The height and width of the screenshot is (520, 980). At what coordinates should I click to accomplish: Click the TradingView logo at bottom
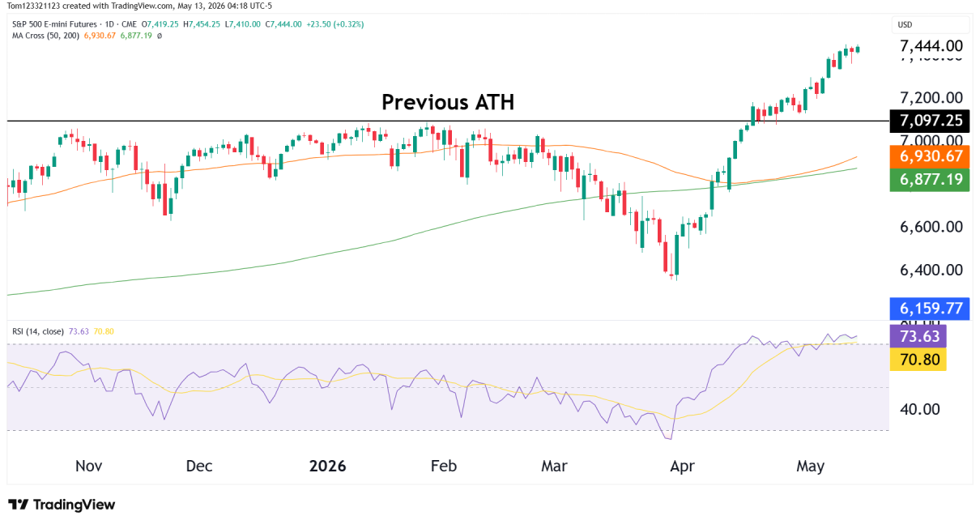pyautogui.click(x=62, y=504)
